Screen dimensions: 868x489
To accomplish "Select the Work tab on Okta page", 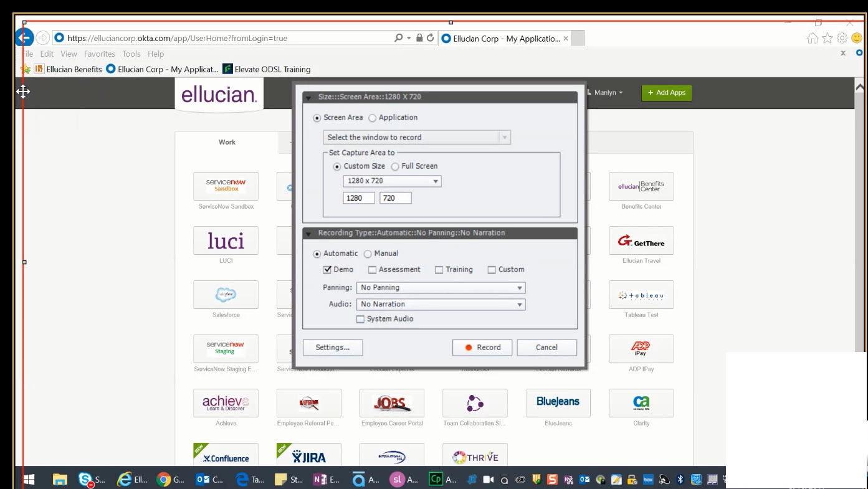I will [227, 143].
